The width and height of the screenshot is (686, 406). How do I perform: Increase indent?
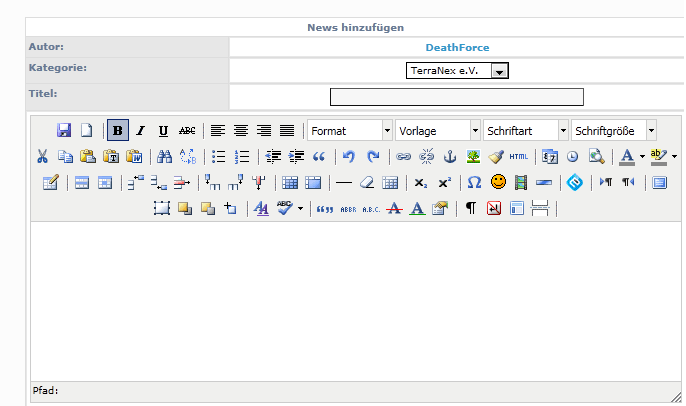point(296,156)
